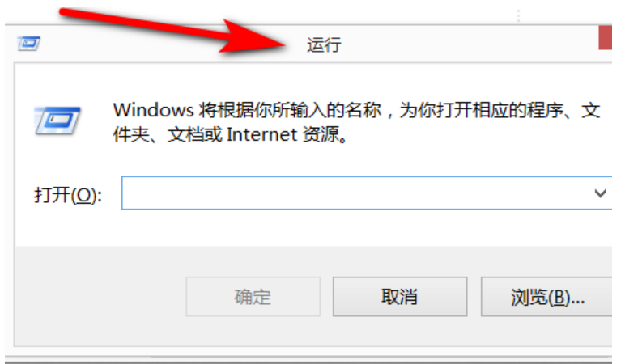Click the Windows description text paragraph
This screenshot has height=364, width=625.
[x=356, y=122]
